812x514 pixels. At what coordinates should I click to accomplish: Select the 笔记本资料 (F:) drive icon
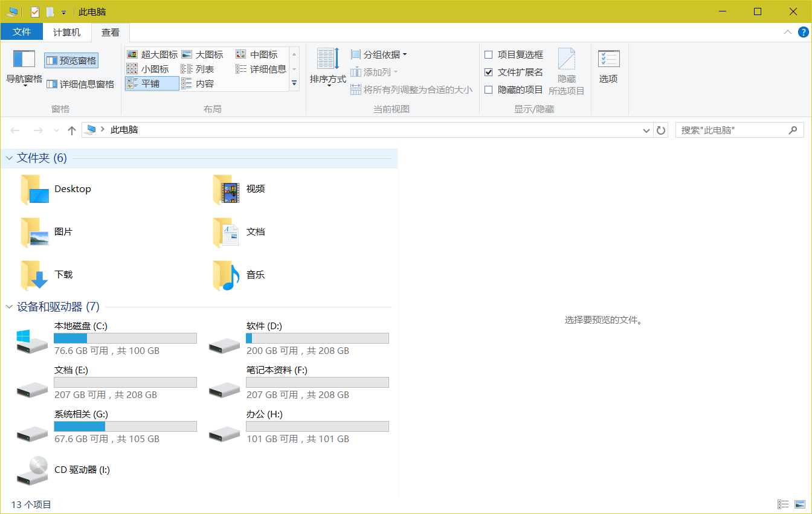click(x=224, y=389)
